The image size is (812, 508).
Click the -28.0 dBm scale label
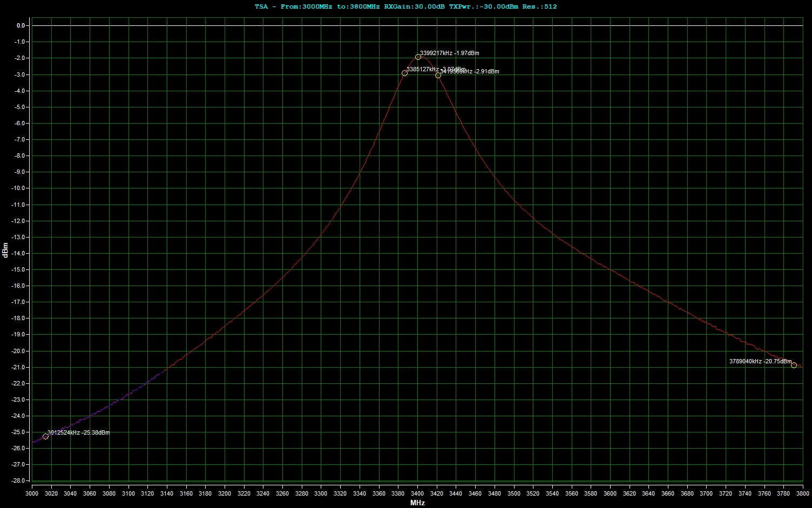click(x=17, y=480)
